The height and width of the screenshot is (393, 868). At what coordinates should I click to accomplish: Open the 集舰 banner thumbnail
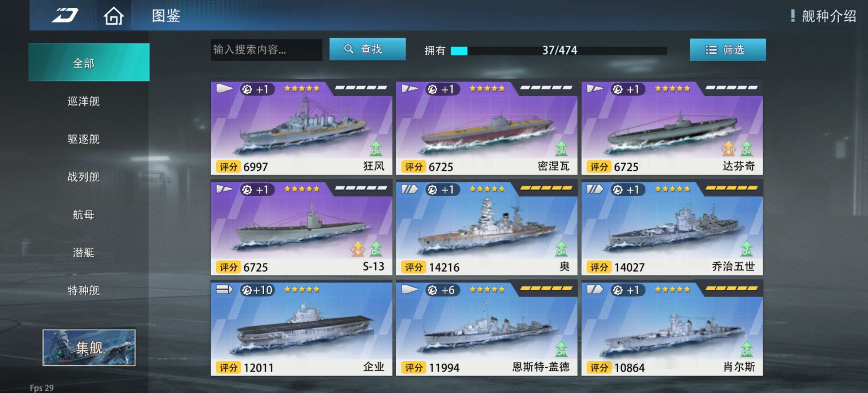click(89, 348)
